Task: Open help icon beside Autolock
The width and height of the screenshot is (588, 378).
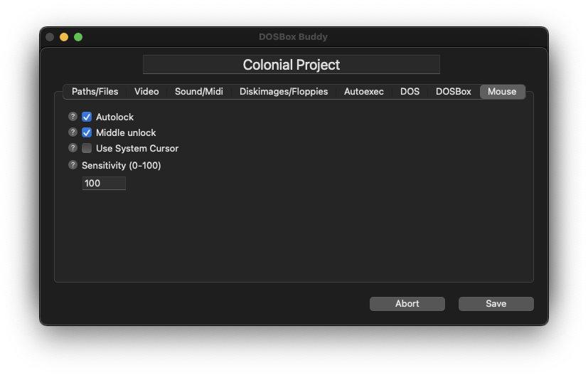Action: pos(73,116)
